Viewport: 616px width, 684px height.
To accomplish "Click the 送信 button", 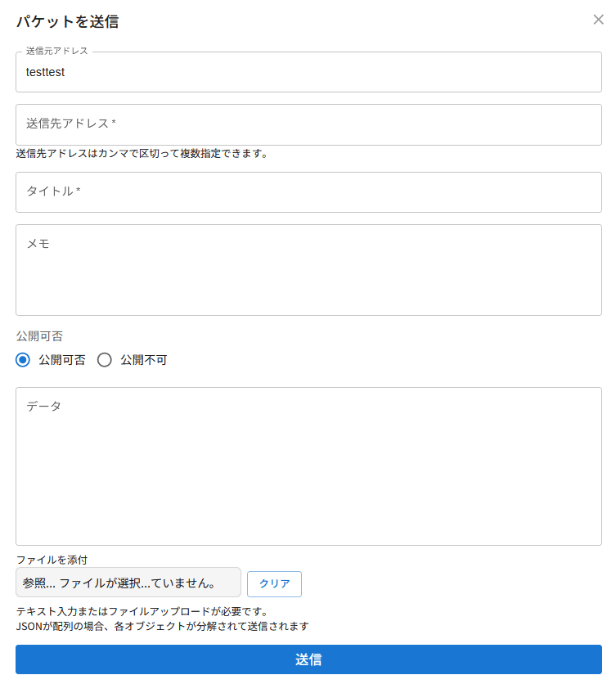I will (308, 659).
